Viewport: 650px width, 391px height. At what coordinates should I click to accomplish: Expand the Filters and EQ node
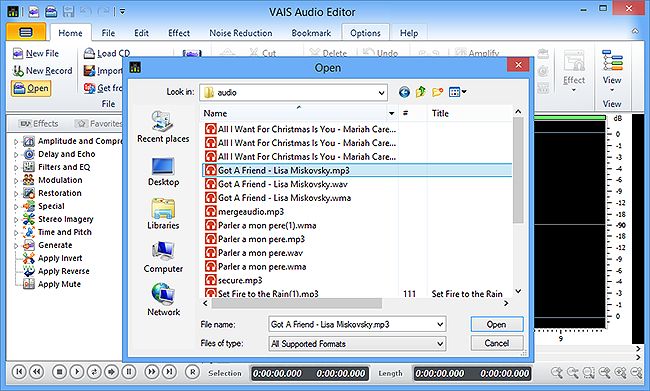point(16,168)
